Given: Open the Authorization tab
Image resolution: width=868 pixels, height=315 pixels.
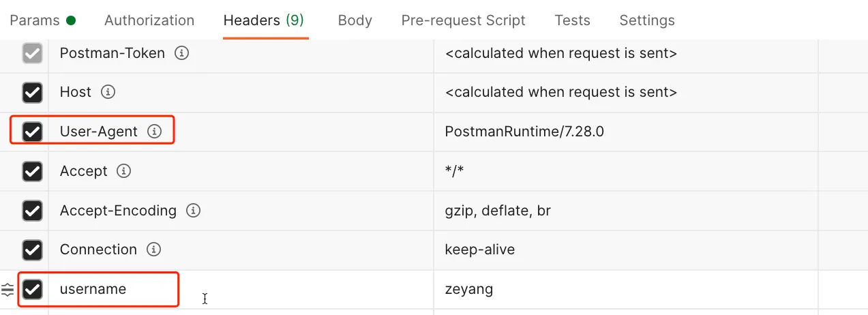Looking at the screenshot, I should click(x=149, y=20).
